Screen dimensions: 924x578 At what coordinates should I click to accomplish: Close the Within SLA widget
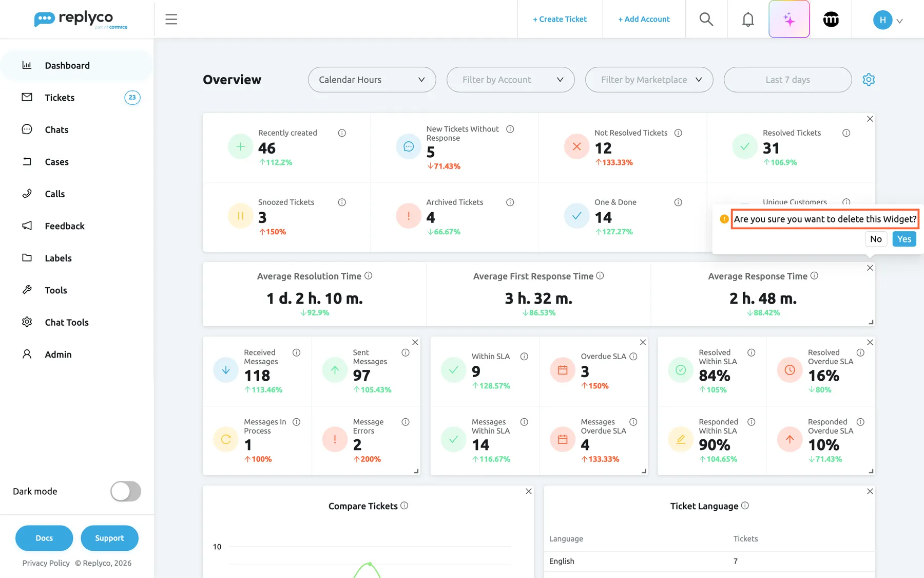(x=643, y=342)
